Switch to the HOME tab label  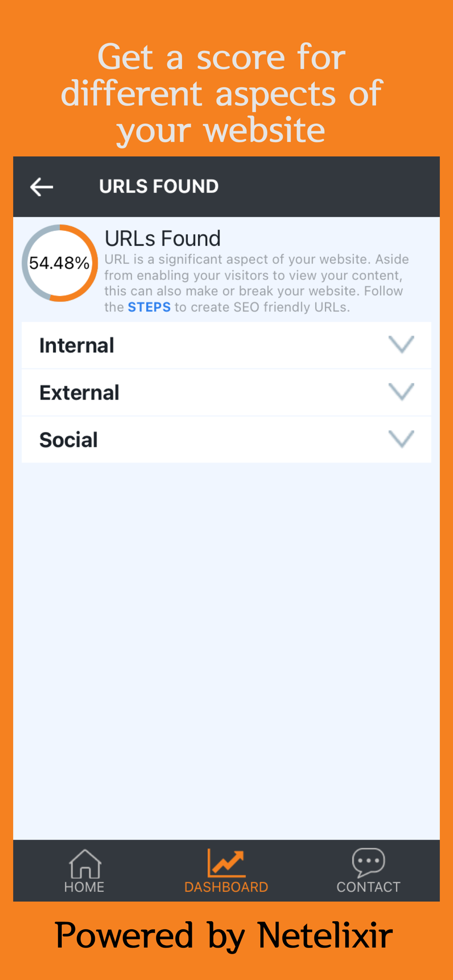pyautogui.click(x=84, y=887)
